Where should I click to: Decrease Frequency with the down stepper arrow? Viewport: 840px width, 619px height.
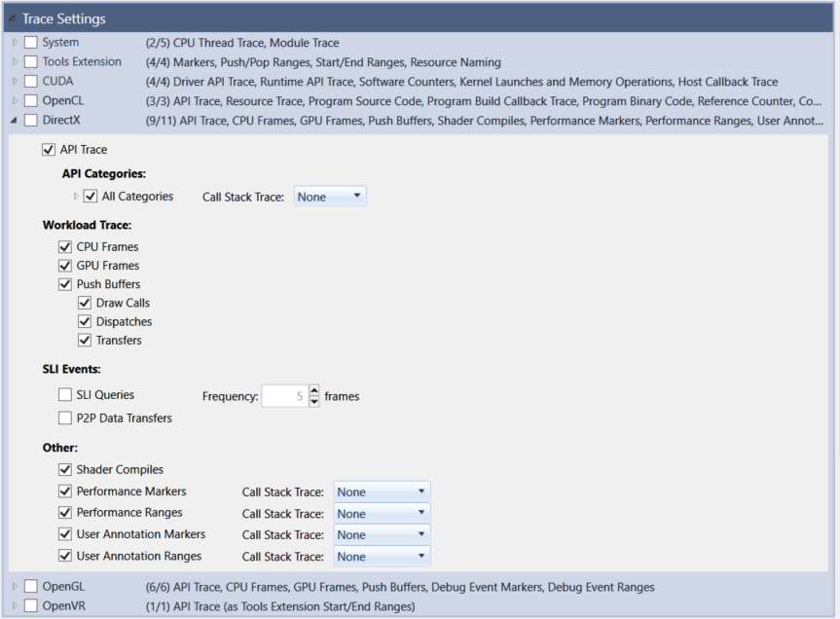click(x=314, y=402)
